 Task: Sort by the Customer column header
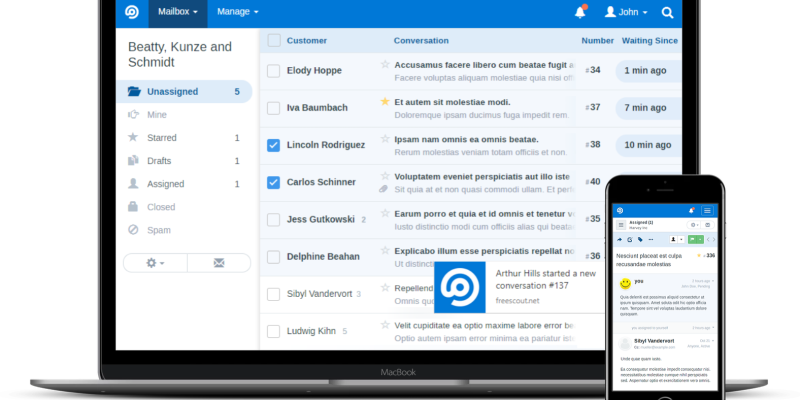click(307, 41)
